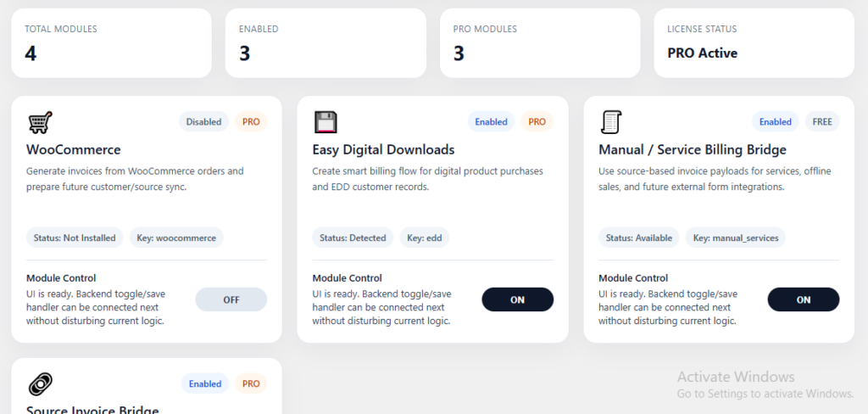Viewport: 868px width, 414px height.
Task: Click Module Control heading in Manual Service Billing card
Action: pos(633,278)
